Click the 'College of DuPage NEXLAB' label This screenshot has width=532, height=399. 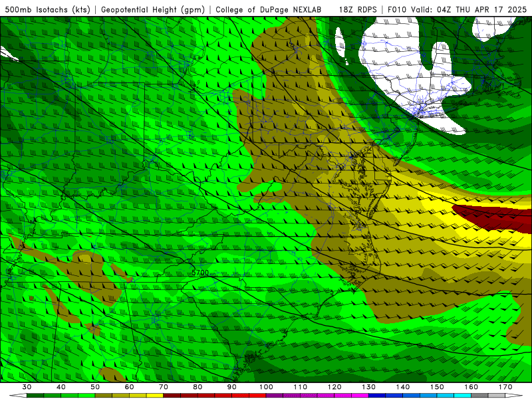tap(269, 9)
